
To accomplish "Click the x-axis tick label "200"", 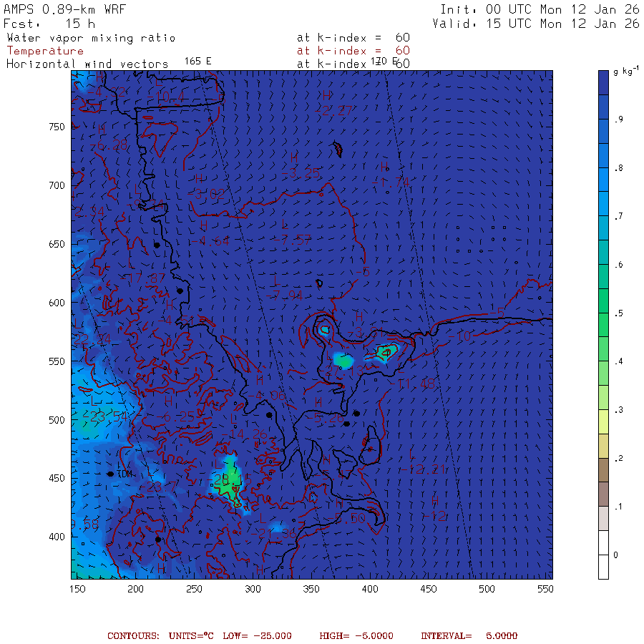I will click(x=135, y=589).
